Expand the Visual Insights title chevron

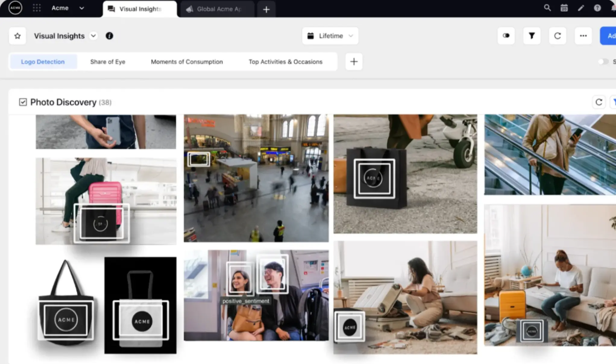(x=93, y=36)
